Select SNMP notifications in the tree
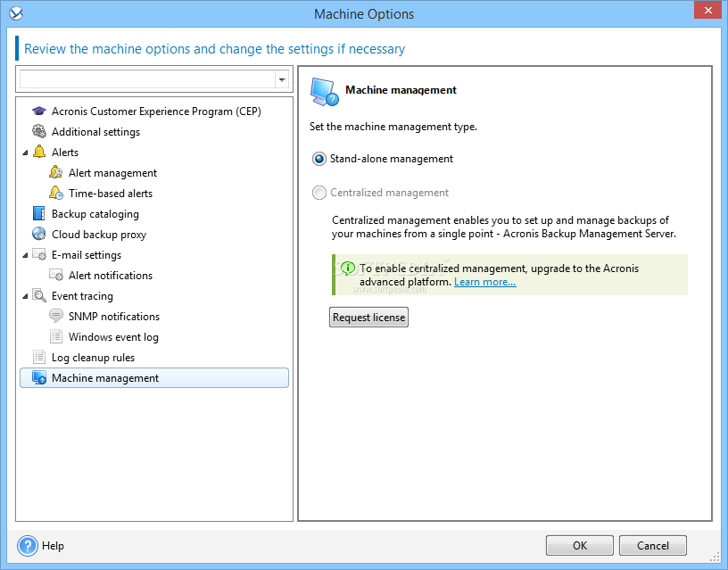The height and width of the screenshot is (570, 728). [114, 317]
